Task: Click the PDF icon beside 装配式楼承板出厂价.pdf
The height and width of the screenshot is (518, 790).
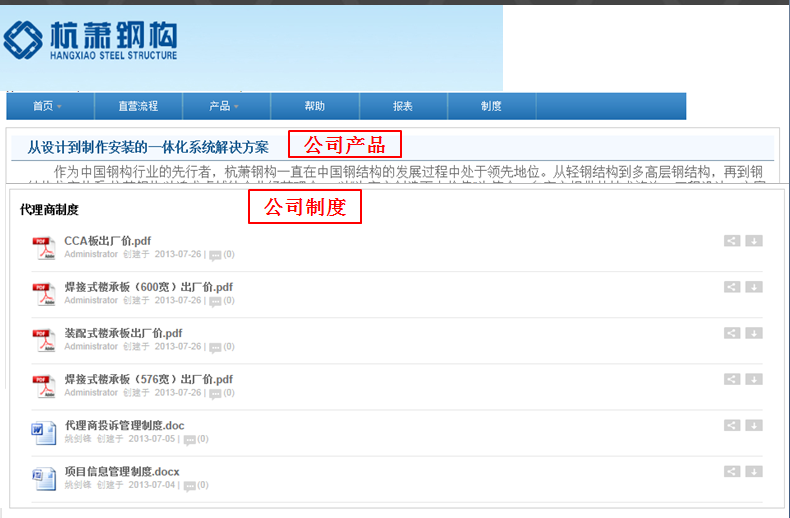Action: tap(44, 340)
